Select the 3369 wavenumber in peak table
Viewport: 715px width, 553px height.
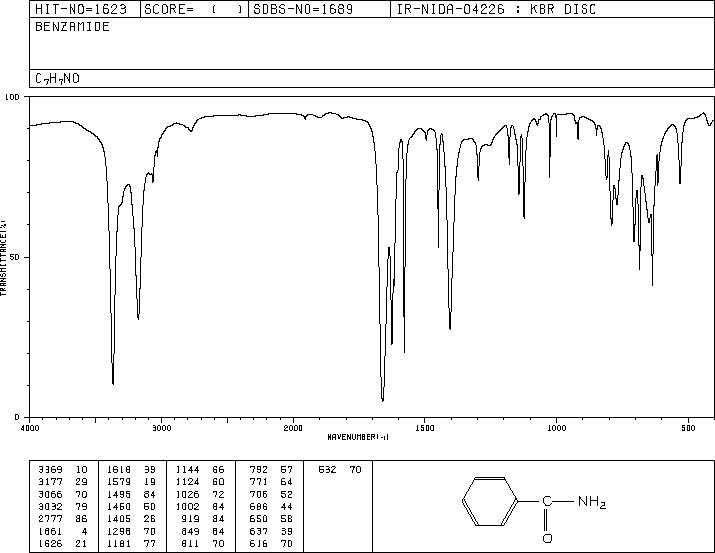pyautogui.click(x=51, y=470)
